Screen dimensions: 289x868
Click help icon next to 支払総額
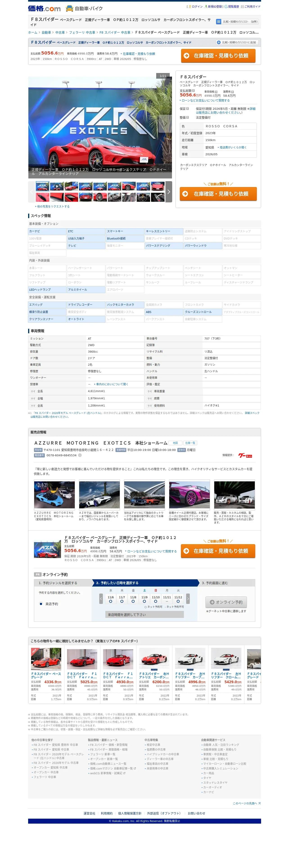(x=193, y=91)
